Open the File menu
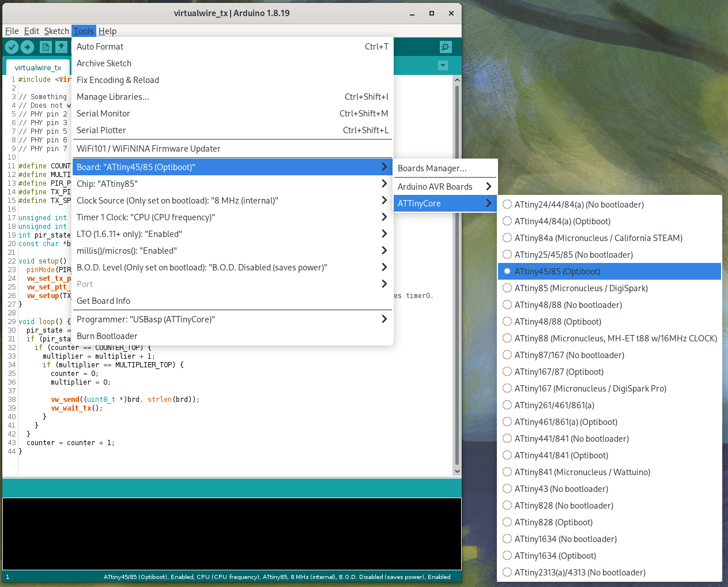Image resolution: width=728 pixels, height=587 pixels. click(x=12, y=31)
